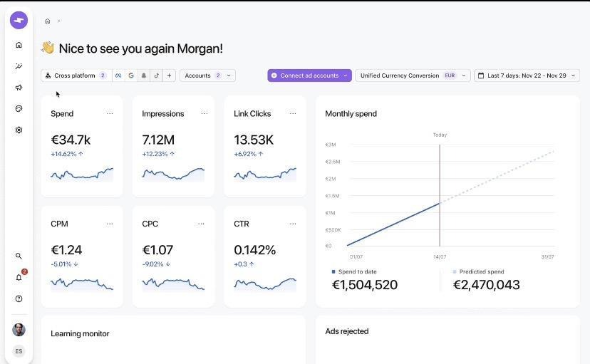The image size is (590, 364).
Task: Click Spend to date legend entry
Action: (x=354, y=271)
